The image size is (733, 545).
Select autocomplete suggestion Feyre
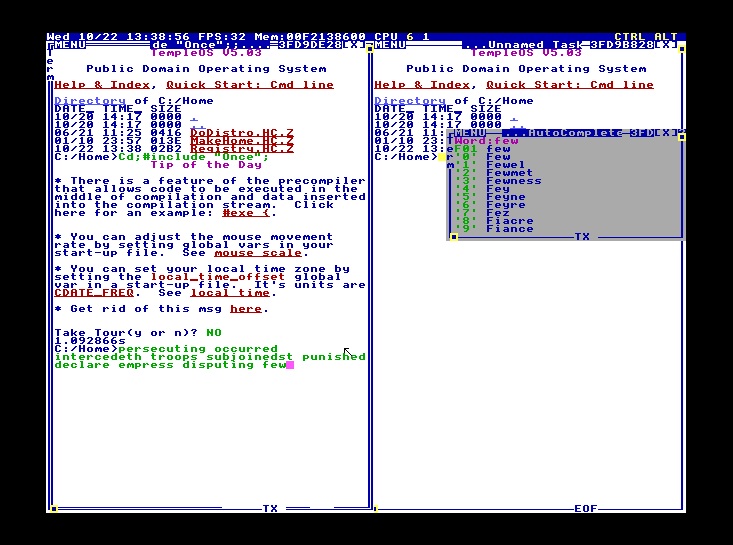pyautogui.click(x=490, y=205)
